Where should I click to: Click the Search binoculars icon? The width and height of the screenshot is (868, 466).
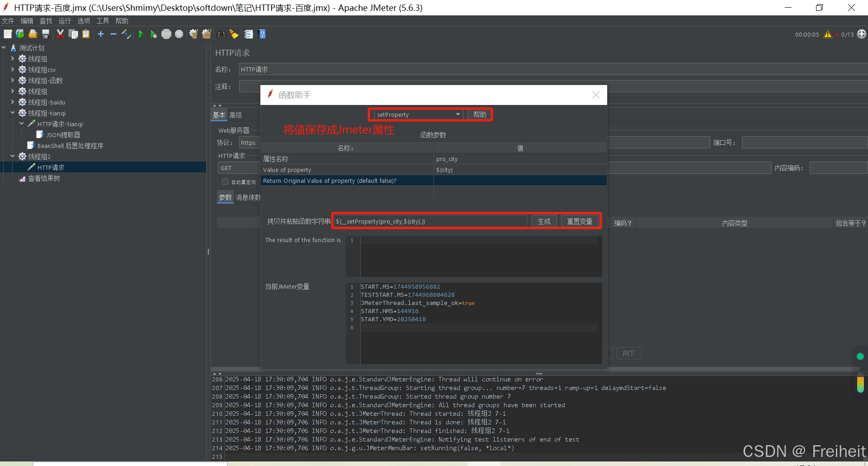click(222, 34)
